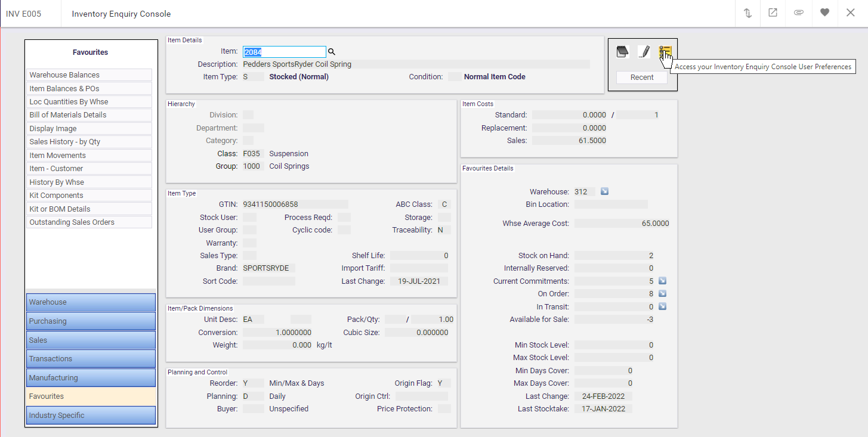
Task: Click the Class code F035
Action: pyautogui.click(x=252, y=154)
